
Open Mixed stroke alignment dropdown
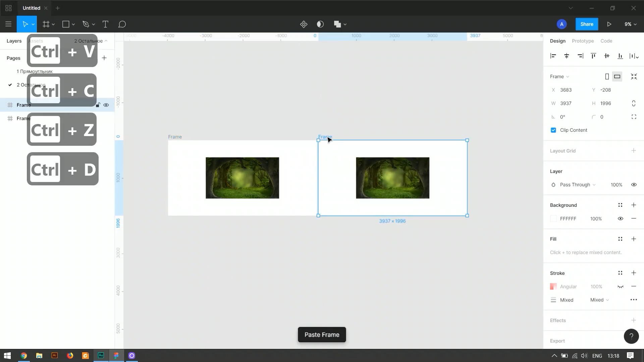599,300
